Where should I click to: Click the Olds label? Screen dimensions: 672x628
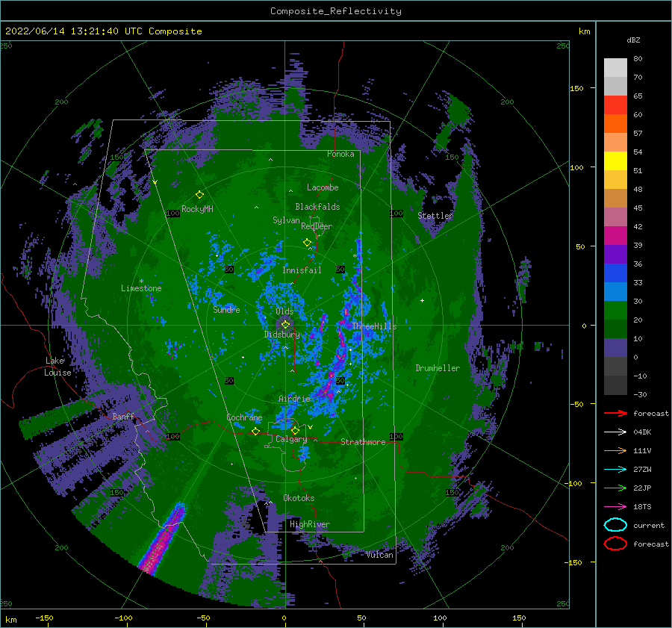(284, 311)
